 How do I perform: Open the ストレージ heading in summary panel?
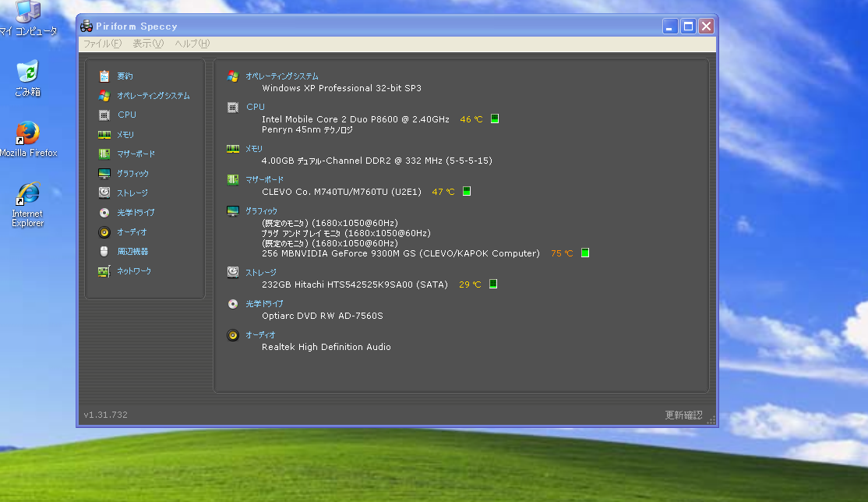pos(261,273)
